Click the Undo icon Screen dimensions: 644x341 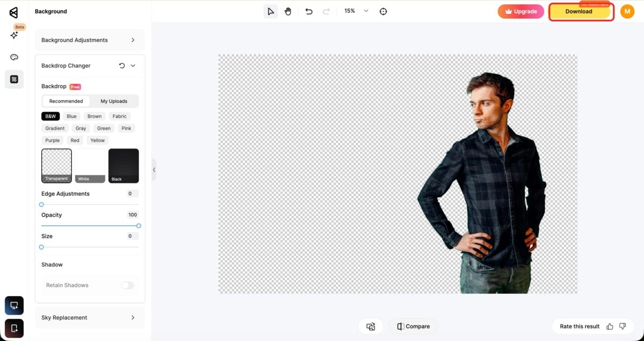[309, 11]
